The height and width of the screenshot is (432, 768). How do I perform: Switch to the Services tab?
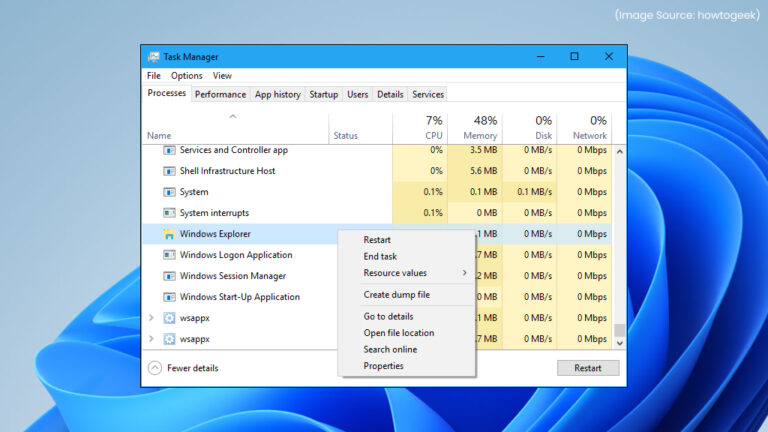[x=428, y=95]
